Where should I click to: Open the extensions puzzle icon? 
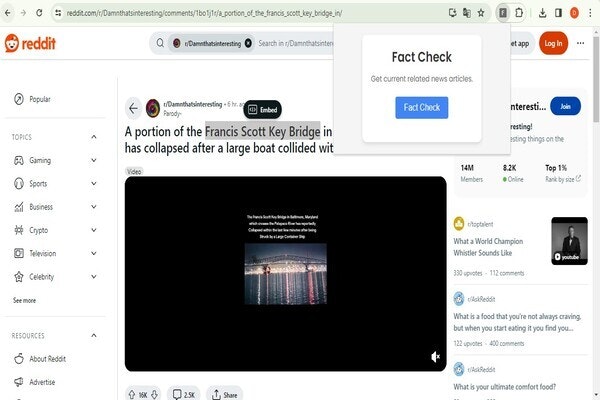pos(518,13)
